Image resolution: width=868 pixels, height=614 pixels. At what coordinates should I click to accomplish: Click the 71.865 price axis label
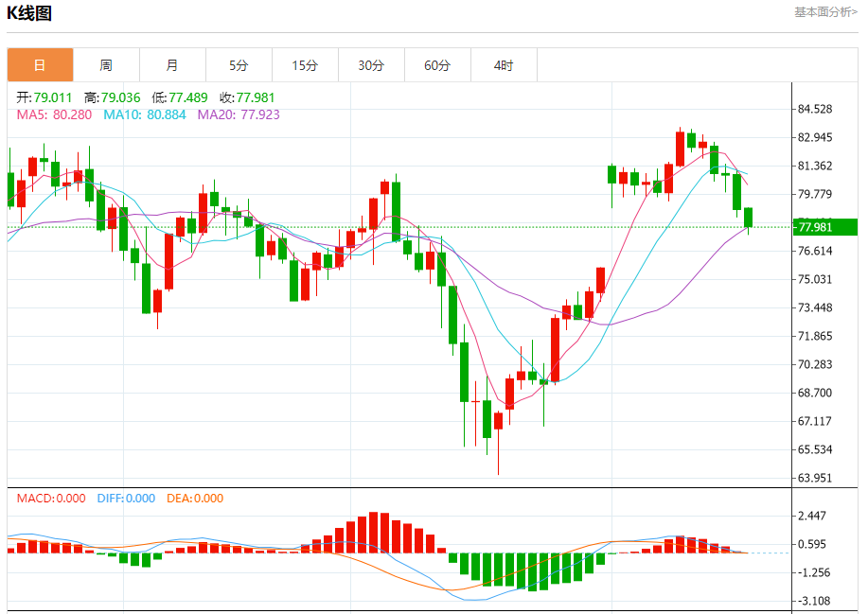[x=815, y=336]
